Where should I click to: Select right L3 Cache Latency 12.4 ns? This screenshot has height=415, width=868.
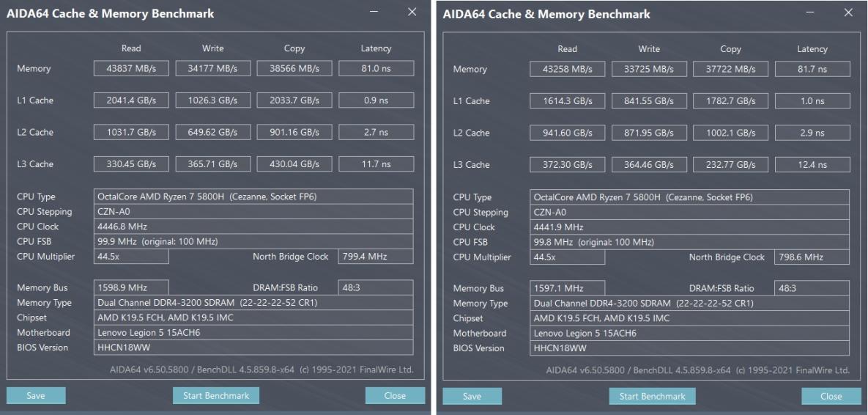coord(812,164)
